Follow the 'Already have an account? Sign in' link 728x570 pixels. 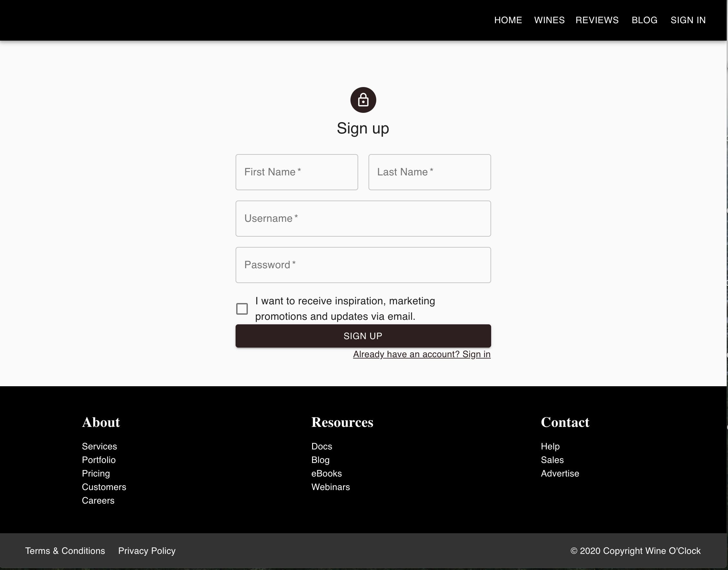tap(422, 354)
